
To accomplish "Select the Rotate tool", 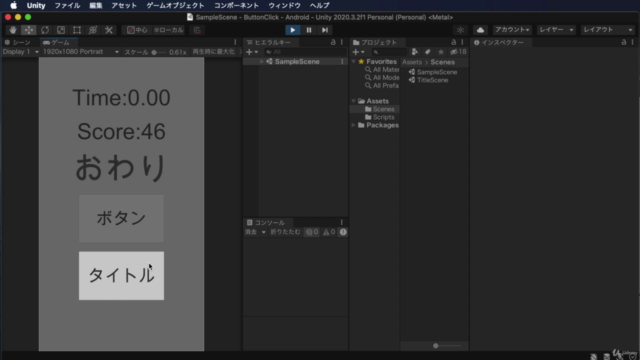I will pos(44,30).
